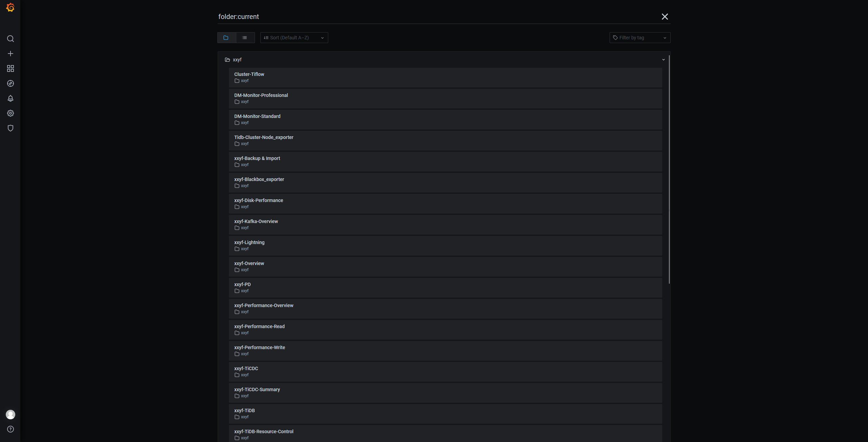Open Configuration gear icon
Viewport: 868px width, 442px height.
tap(11, 113)
